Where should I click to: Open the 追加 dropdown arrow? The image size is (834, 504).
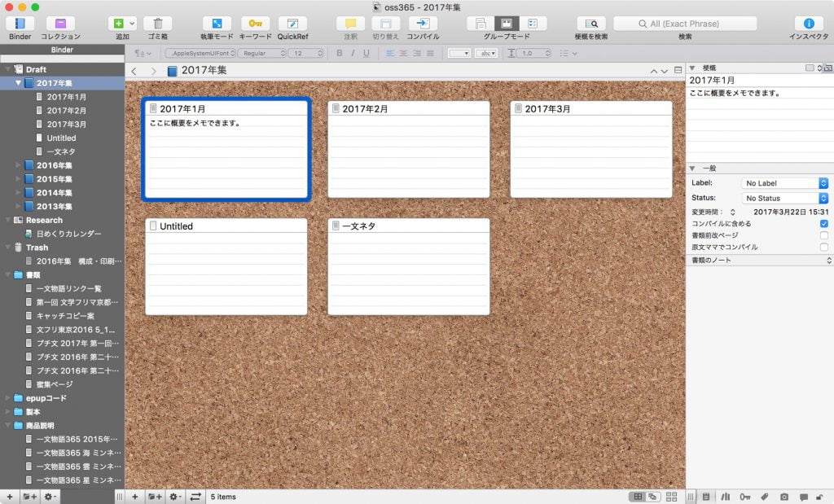click(x=133, y=24)
